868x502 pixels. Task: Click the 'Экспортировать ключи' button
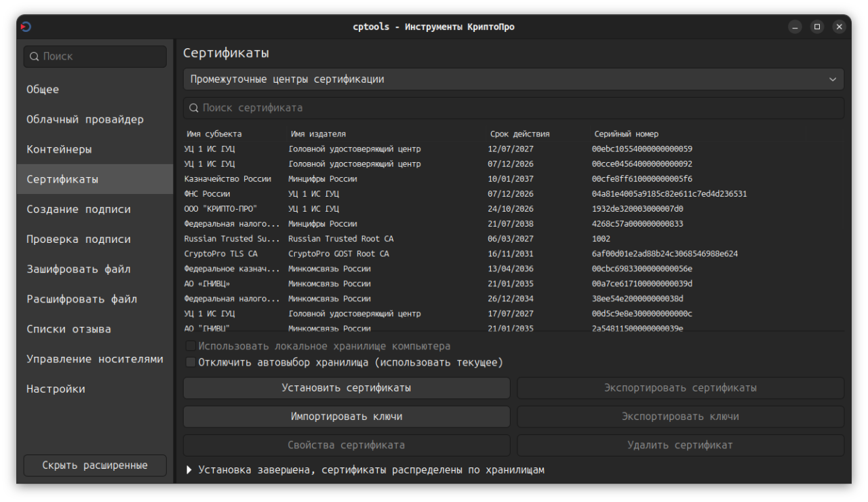[681, 417]
